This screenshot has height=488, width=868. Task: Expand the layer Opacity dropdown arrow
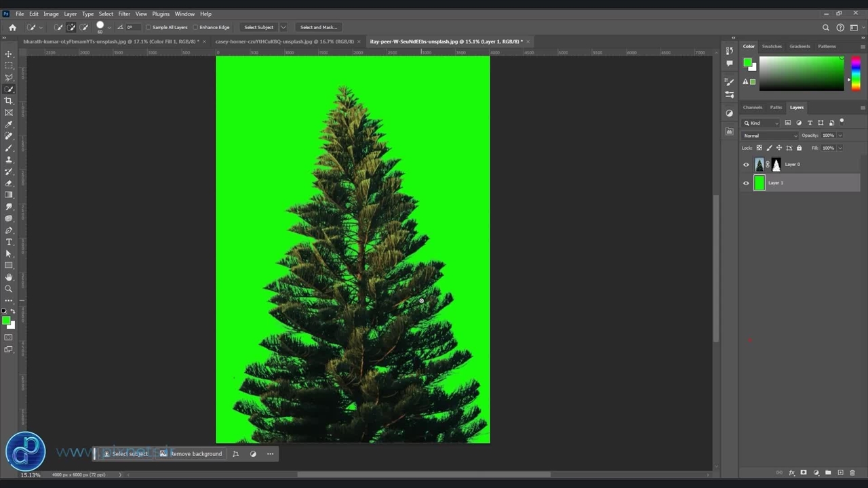840,136
